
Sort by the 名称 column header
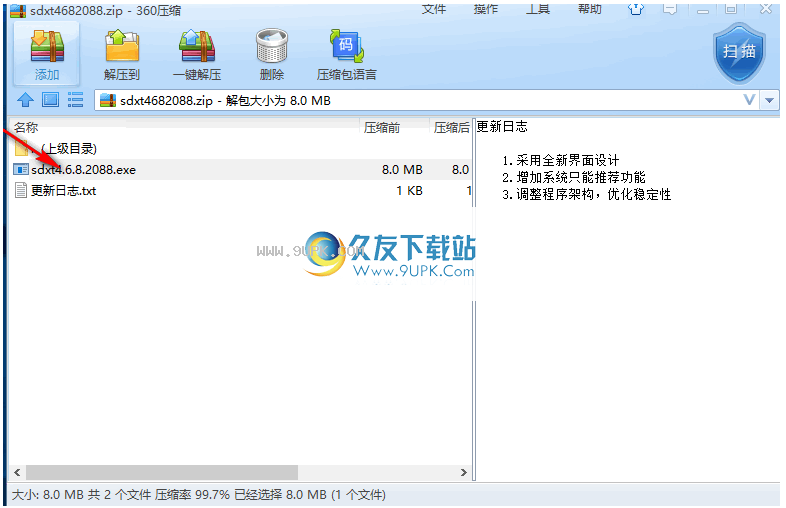pyautogui.click(x=184, y=127)
